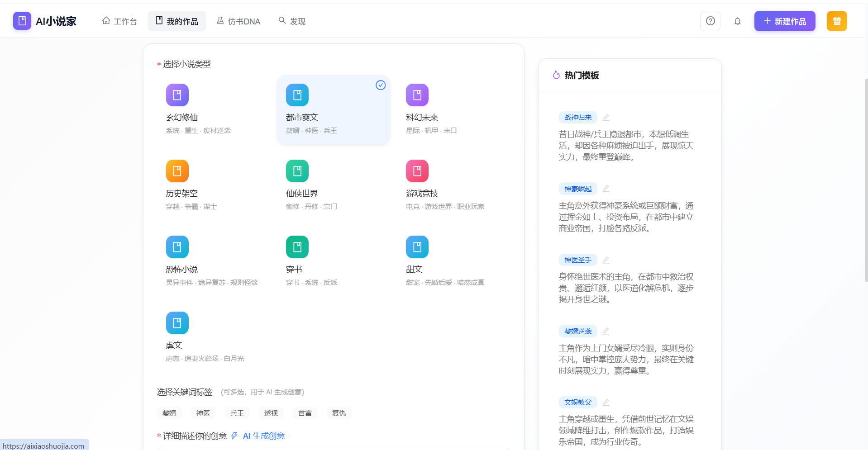Image resolution: width=868 pixels, height=450 pixels.
Task: Open the notification bell
Action: 737,21
